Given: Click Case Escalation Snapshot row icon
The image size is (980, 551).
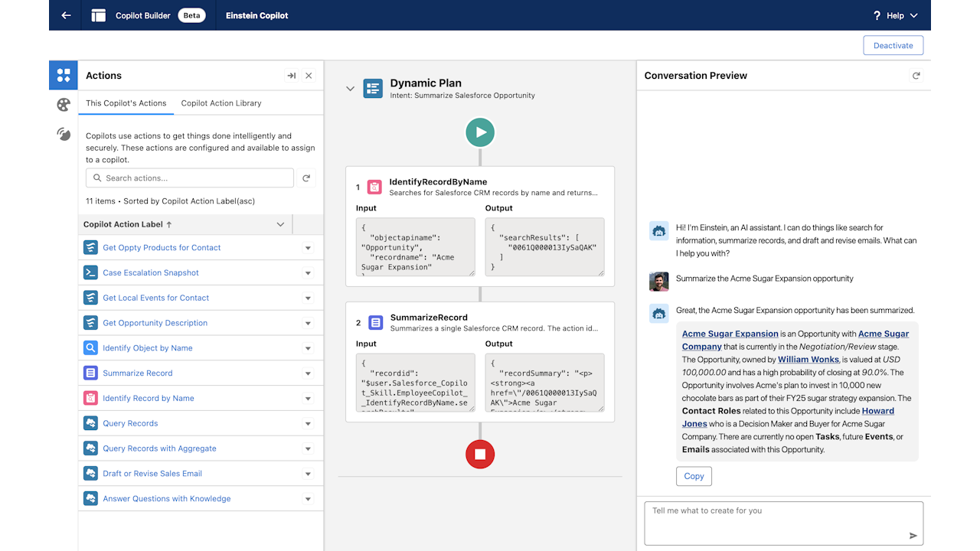Looking at the screenshot, I should 90,272.
